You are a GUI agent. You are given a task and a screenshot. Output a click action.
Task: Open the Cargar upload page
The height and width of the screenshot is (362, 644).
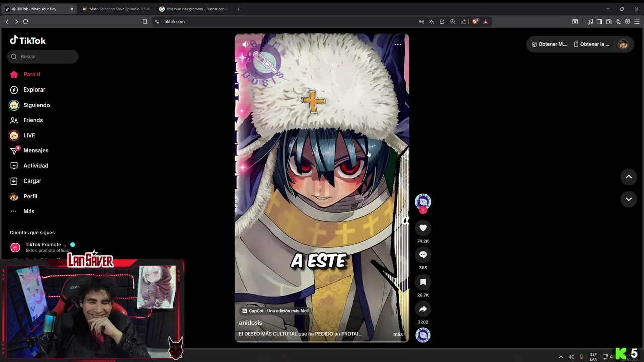[x=25, y=181]
